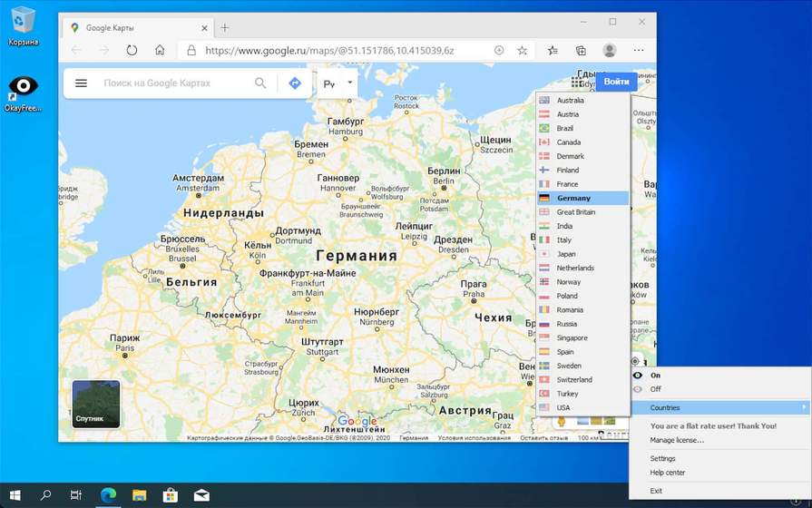Open taskbar search
The height and width of the screenshot is (508, 812).
click(45, 495)
